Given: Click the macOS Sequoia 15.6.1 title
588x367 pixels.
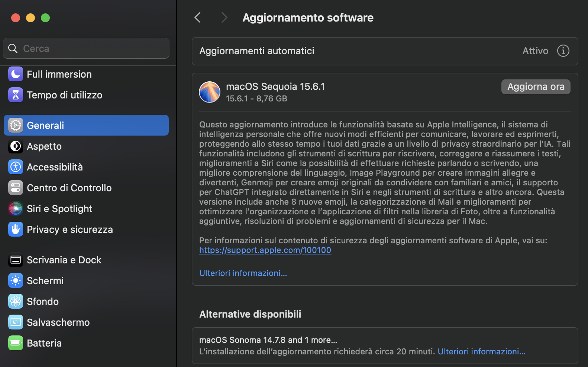Looking at the screenshot, I should click(x=275, y=87).
